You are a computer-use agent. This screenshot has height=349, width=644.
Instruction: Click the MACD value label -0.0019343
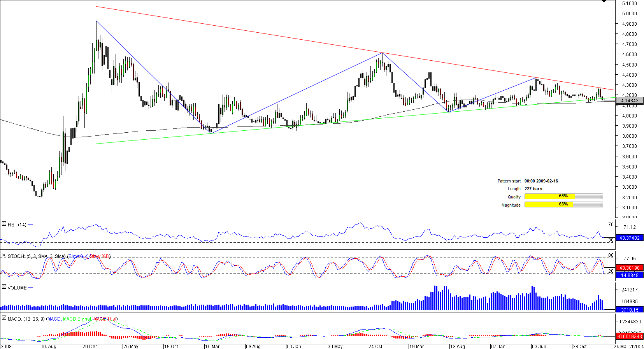point(629,336)
